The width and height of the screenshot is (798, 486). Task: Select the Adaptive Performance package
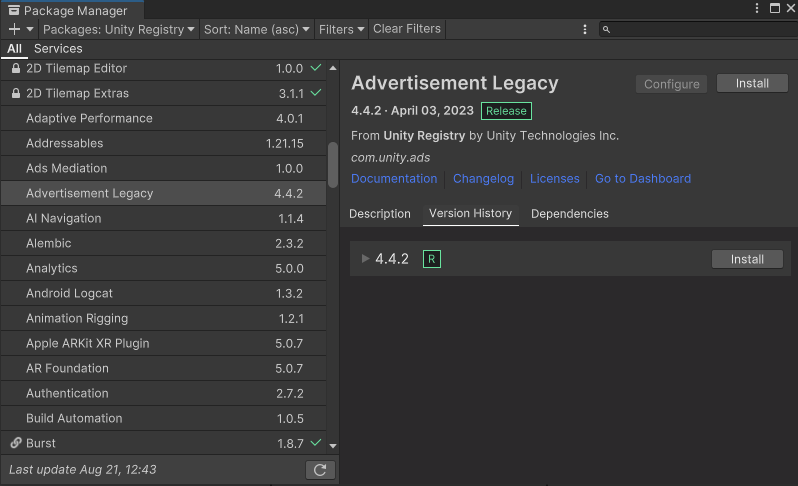(163, 118)
